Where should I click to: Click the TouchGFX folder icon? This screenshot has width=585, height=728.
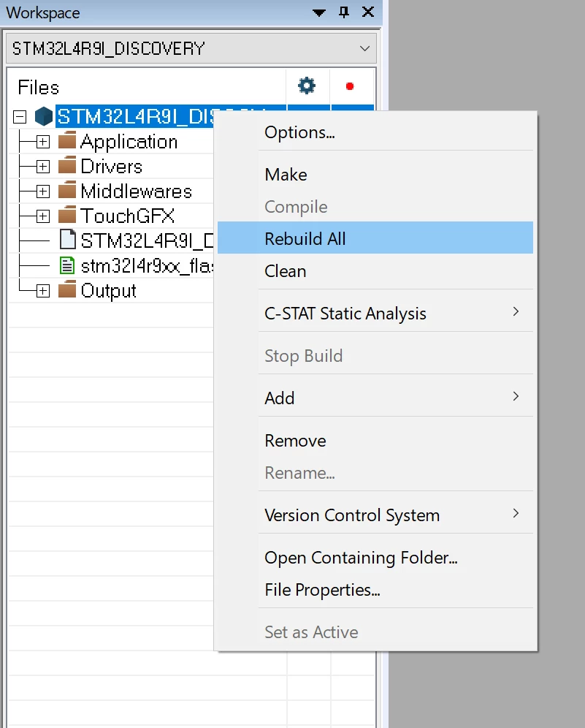pyautogui.click(x=67, y=214)
